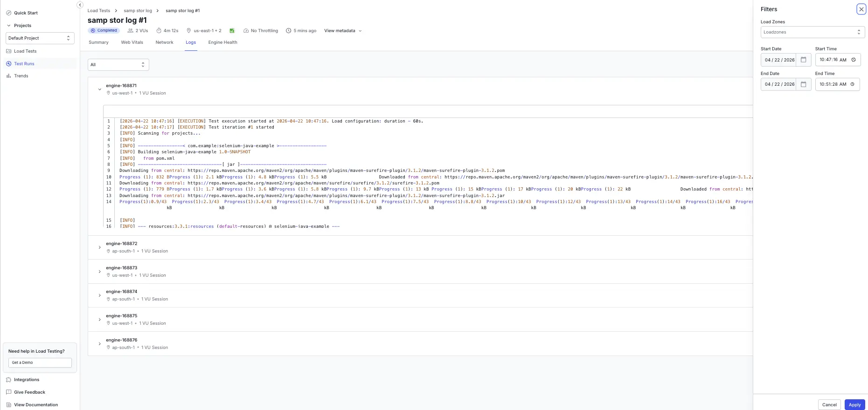Image resolution: width=868 pixels, height=410 pixels.
Task: Click the No Throttling gauge icon
Action: click(x=246, y=31)
